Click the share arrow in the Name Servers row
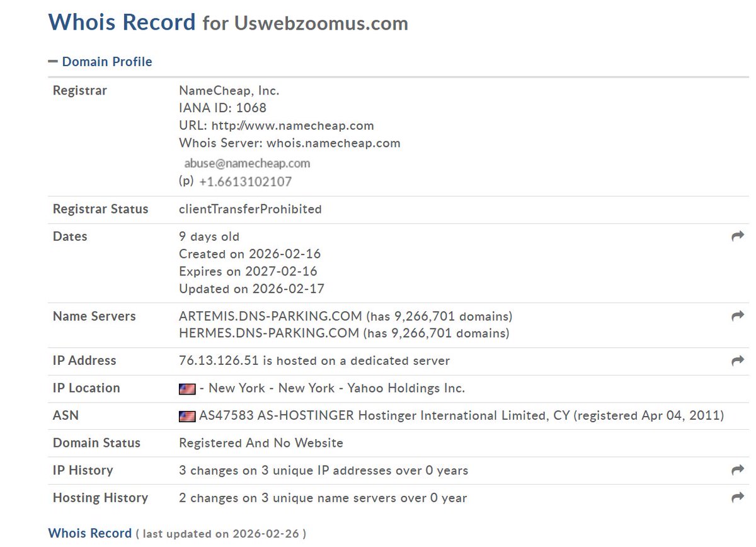This screenshot has height=547, width=756. tap(738, 316)
